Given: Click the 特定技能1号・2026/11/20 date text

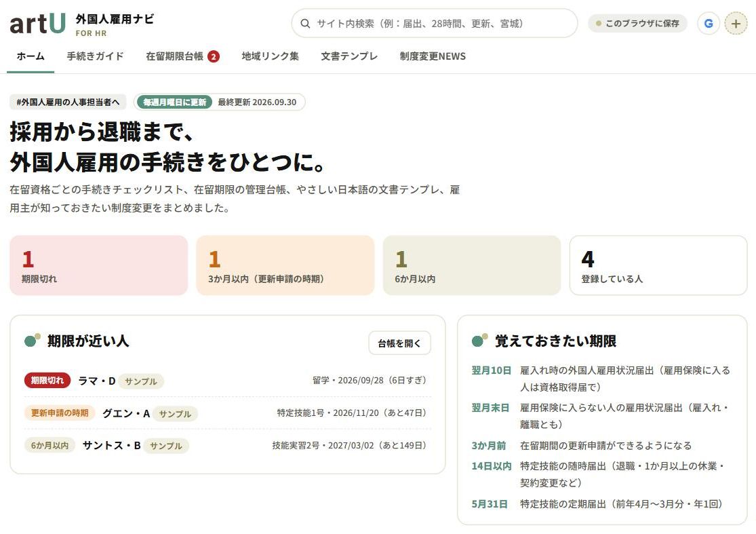Looking at the screenshot, I should point(352,413).
